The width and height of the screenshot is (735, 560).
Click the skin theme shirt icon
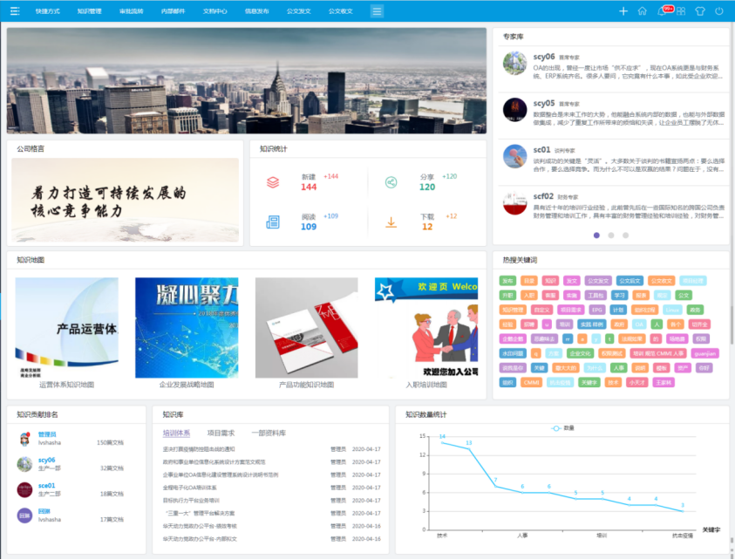coord(700,11)
